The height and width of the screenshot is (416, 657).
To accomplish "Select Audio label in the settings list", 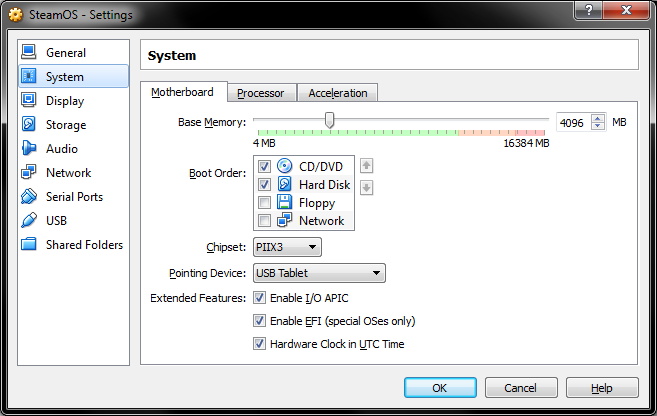I will pyautogui.click(x=62, y=149).
